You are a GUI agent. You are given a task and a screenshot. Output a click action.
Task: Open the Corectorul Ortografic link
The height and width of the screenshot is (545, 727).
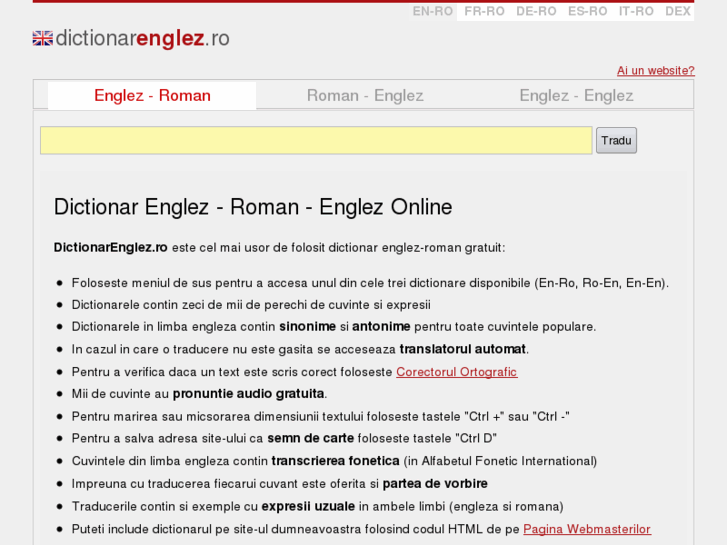457,372
